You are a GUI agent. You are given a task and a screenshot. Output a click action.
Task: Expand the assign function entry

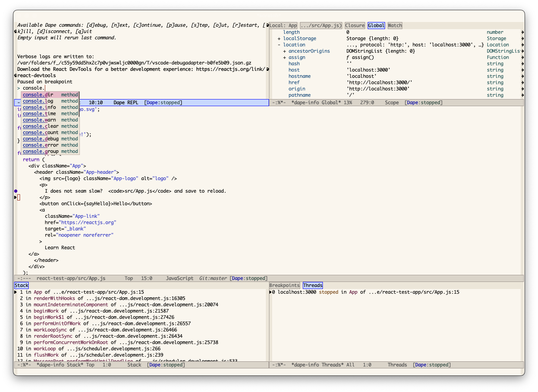click(x=284, y=57)
